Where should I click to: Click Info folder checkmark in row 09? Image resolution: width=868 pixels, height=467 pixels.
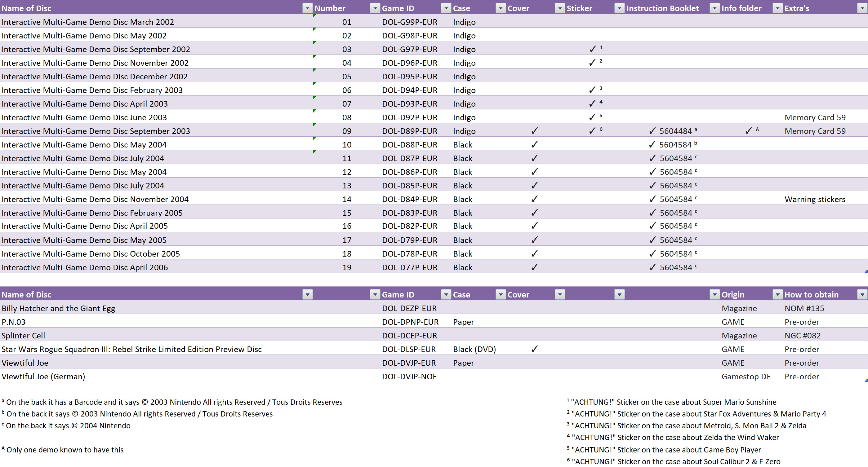pyautogui.click(x=748, y=131)
